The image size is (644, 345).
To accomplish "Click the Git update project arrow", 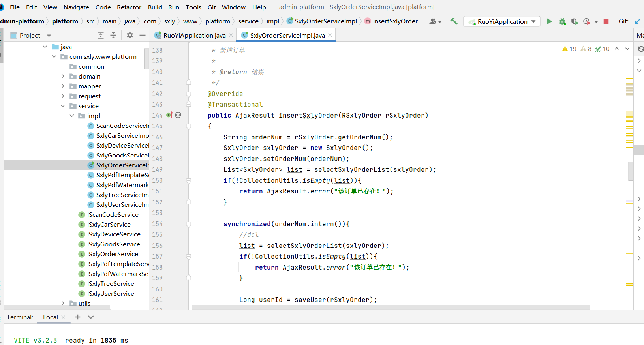I will pyautogui.click(x=638, y=21).
